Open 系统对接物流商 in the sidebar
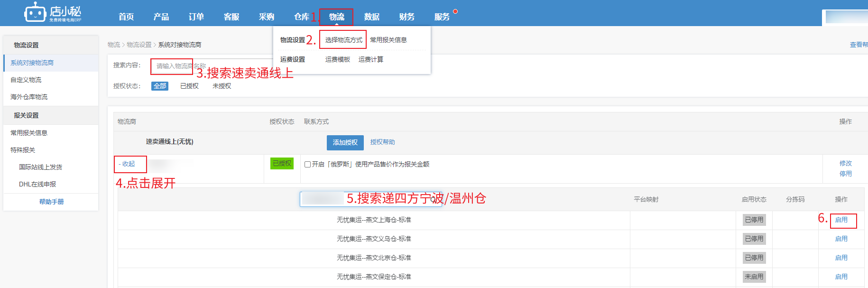This screenshot has height=288, width=868. point(51,63)
